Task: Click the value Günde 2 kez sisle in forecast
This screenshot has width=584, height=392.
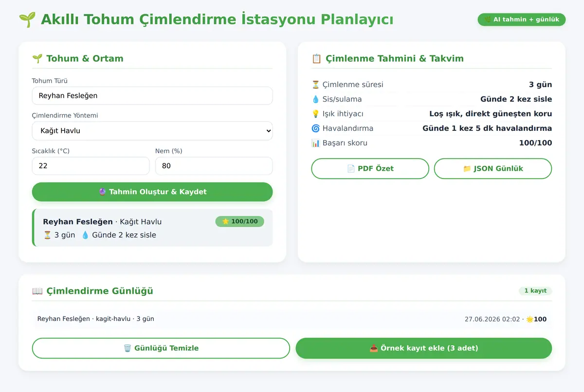Action: pos(516,99)
